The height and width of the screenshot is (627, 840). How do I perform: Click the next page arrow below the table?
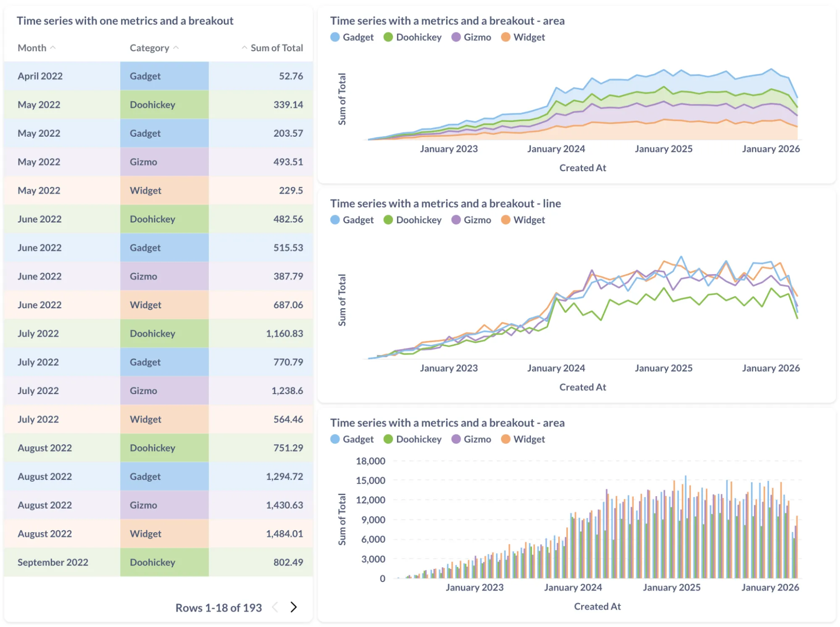[293, 607]
